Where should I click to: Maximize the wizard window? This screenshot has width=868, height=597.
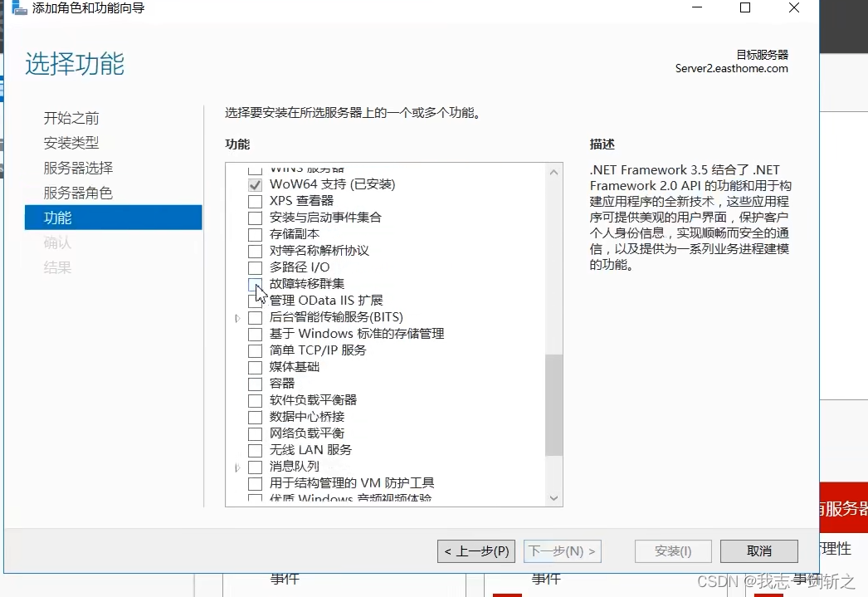[745, 7]
